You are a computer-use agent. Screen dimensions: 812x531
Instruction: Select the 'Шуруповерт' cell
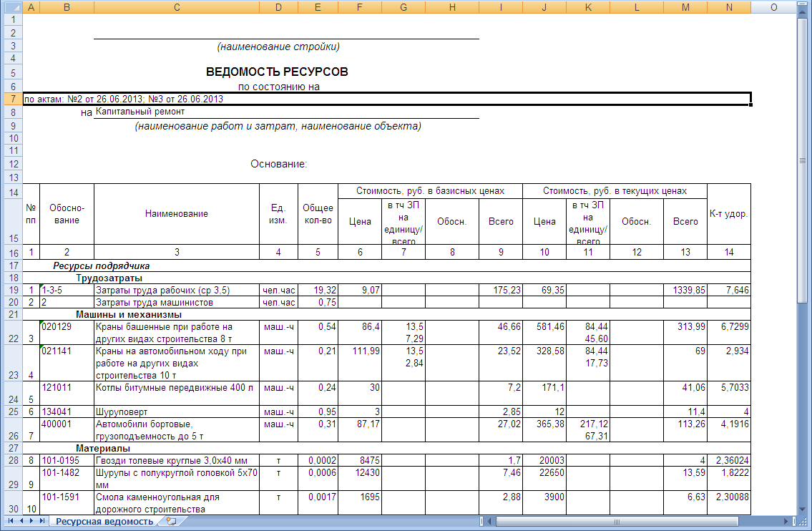pyautogui.click(x=177, y=412)
